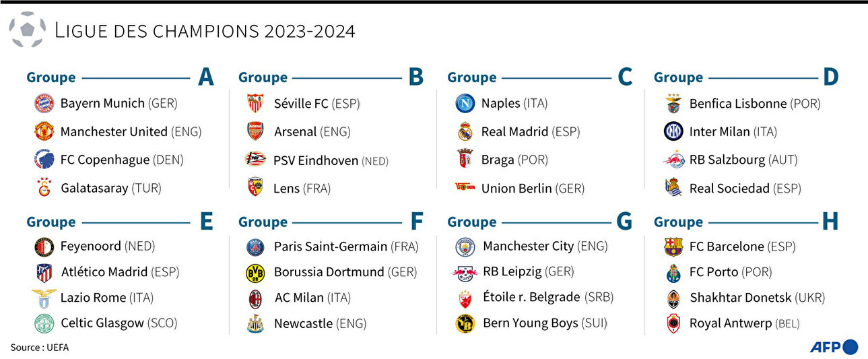The width and height of the screenshot is (868, 359).
Task: Click the Shakhtar Donetsk team name
Action: coord(741,298)
